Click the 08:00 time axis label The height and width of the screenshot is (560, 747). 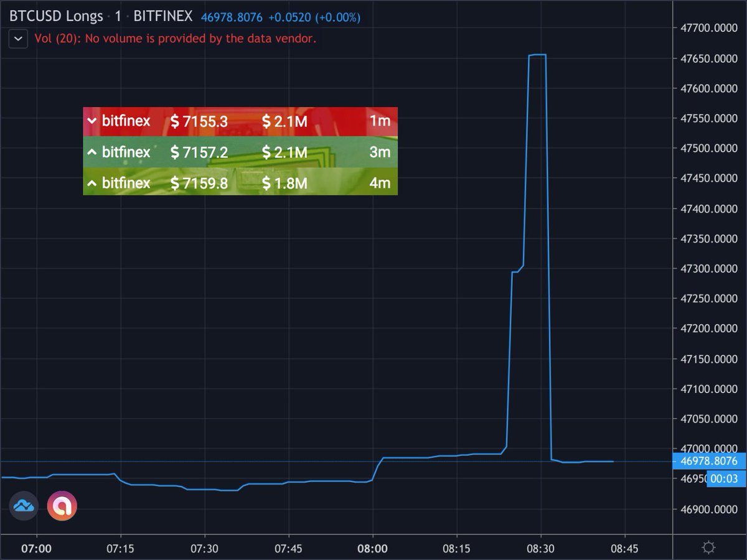(373, 549)
